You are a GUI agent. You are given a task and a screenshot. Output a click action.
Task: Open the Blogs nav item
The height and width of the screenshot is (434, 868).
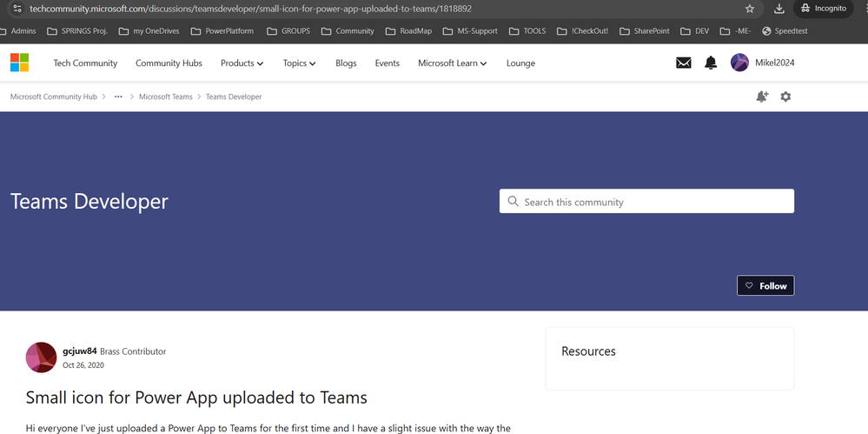coord(346,63)
